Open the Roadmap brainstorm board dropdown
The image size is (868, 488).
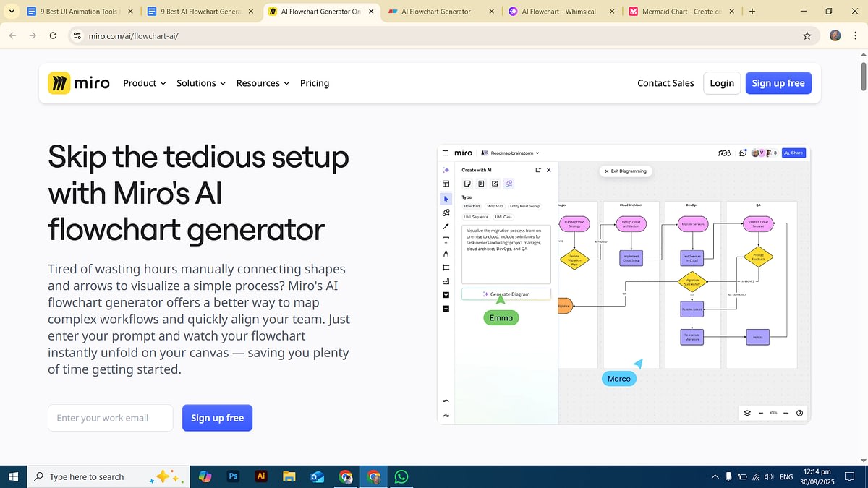512,153
